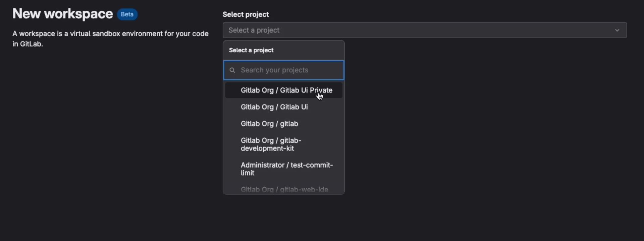This screenshot has width=644, height=241.
Task: Open the Select a project combo box
Action: [424, 30]
